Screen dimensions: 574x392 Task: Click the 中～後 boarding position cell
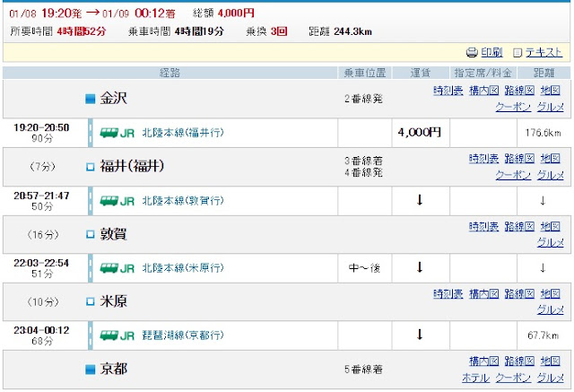(364, 268)
